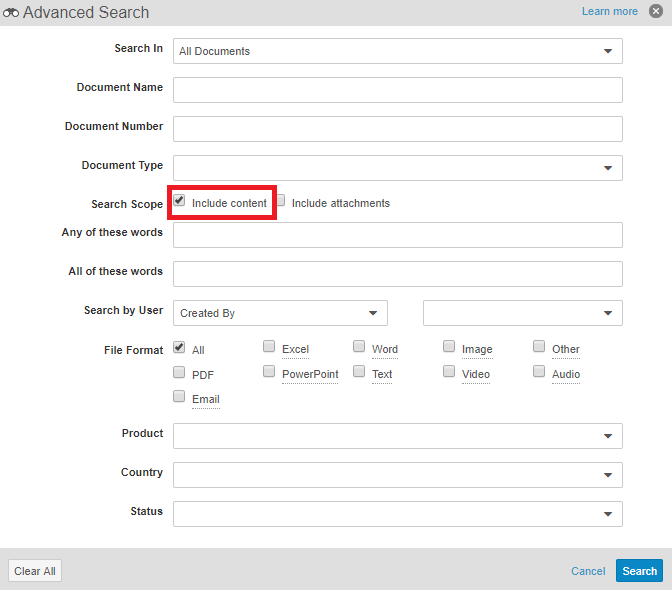The height and width of the screenshot is (590, 672).
Task: Expand the Search In dropdown
Action: click(397, 51)
